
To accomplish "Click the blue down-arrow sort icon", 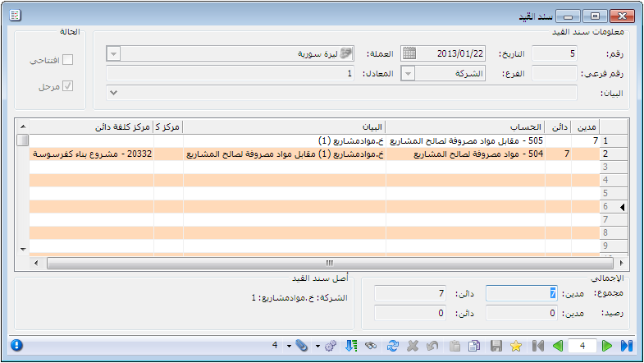I will 351,346.
